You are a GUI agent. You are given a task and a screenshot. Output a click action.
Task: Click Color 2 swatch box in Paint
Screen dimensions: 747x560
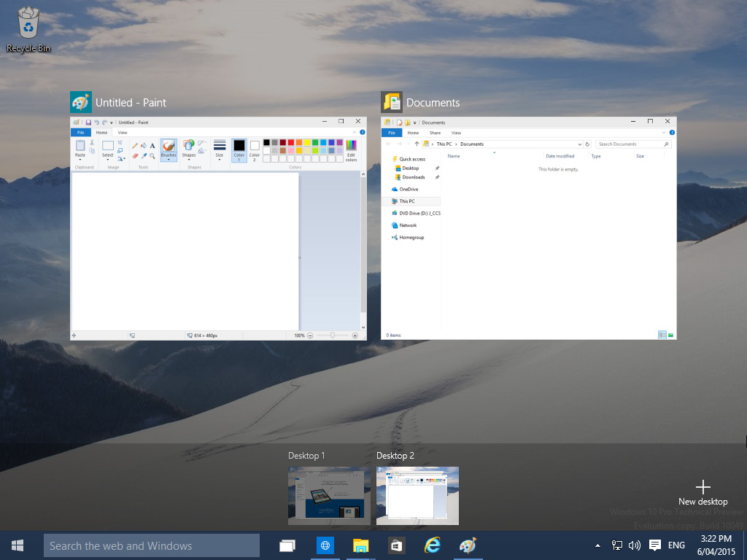254,147
